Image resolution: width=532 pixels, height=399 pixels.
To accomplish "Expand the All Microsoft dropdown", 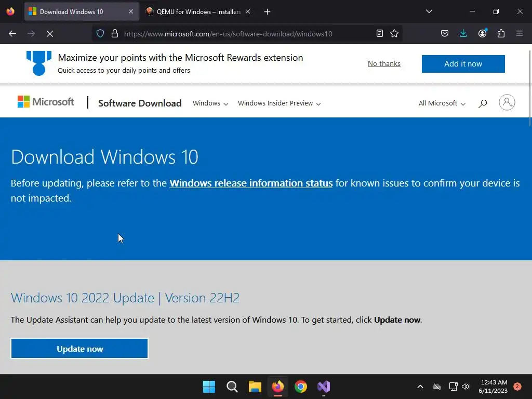I will click(x=442, y=103).
